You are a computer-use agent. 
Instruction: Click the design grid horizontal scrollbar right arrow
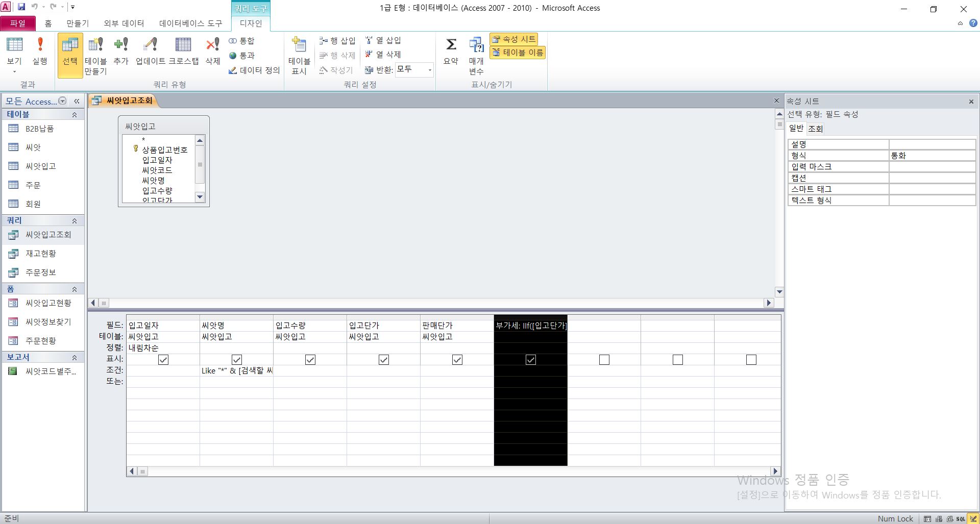click(775, 471)
